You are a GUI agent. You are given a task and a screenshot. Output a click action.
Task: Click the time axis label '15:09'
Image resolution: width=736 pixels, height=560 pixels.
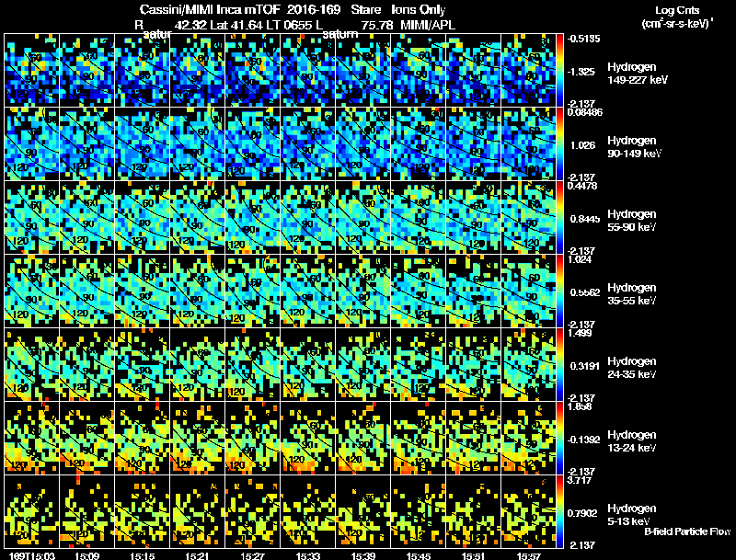point(87,556)
